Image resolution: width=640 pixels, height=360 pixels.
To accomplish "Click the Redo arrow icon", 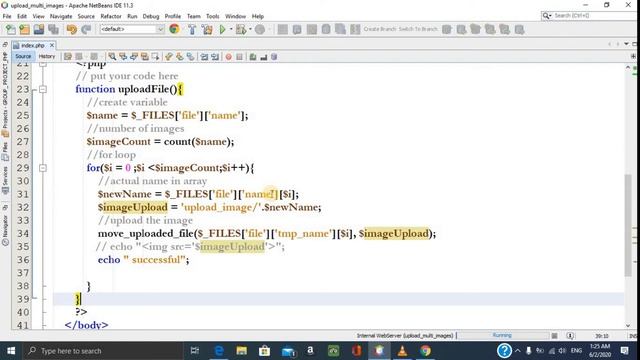I will [x=86, y=29].
